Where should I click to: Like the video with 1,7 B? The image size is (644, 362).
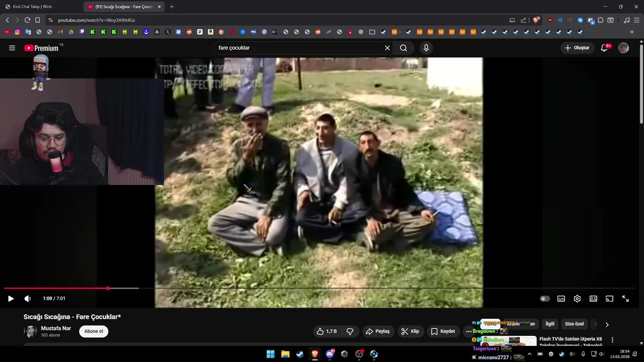tap(327, 331)
